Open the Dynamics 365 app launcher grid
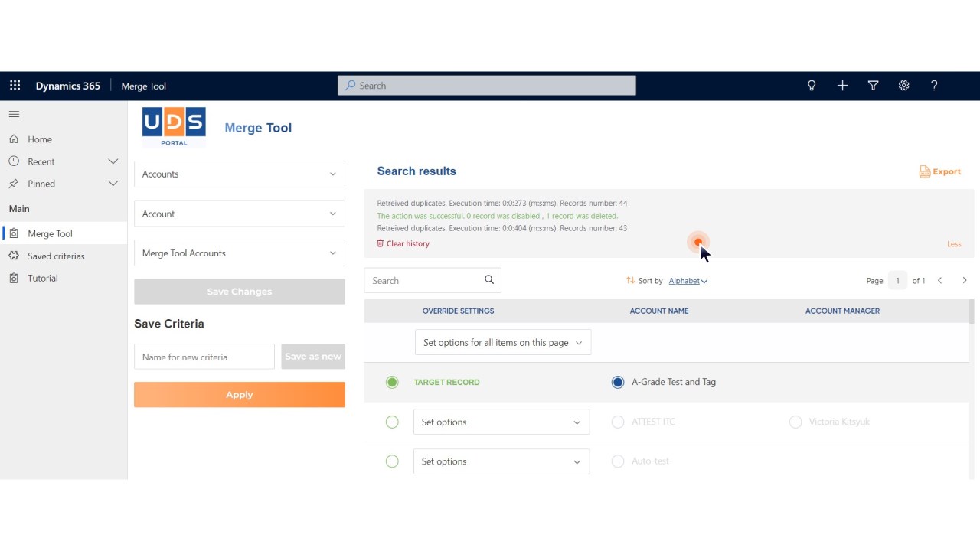 15,86
